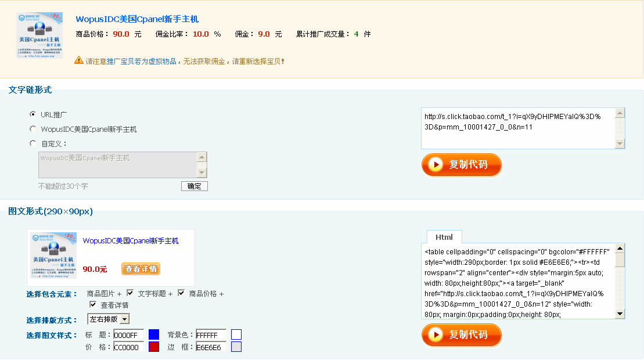The image size is (644, 360).
Task: Select the URL推广 radio option
Action: click(x=33, y=114)
